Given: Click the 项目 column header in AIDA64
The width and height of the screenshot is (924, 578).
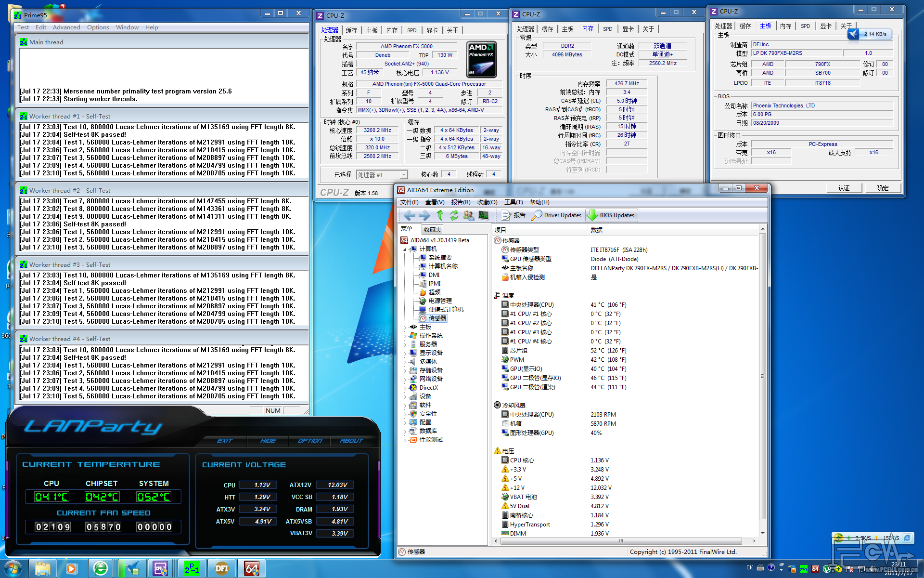Looking at the screenshot, I should pos(540,230).
